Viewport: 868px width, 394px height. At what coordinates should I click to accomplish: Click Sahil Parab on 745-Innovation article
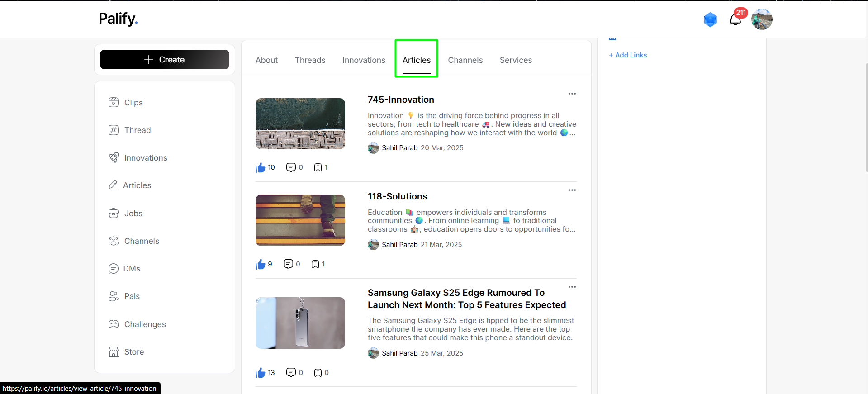click(x=400, y=148)
